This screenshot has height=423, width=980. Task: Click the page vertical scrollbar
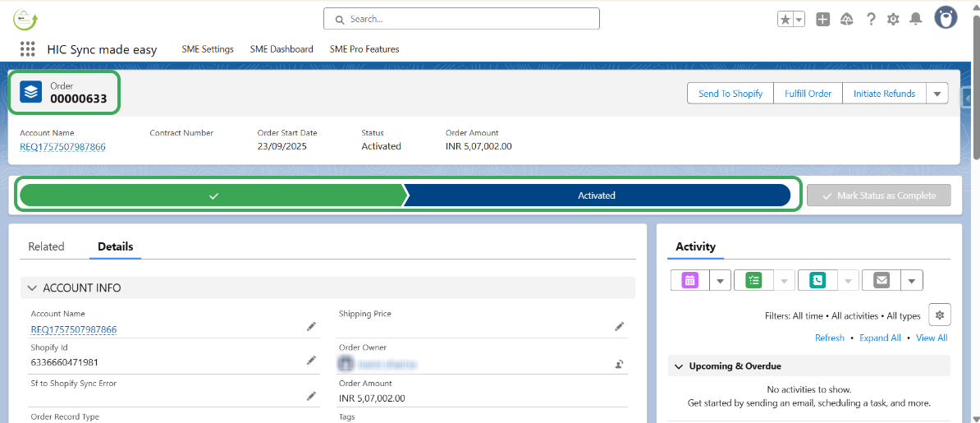pos(976,88)
